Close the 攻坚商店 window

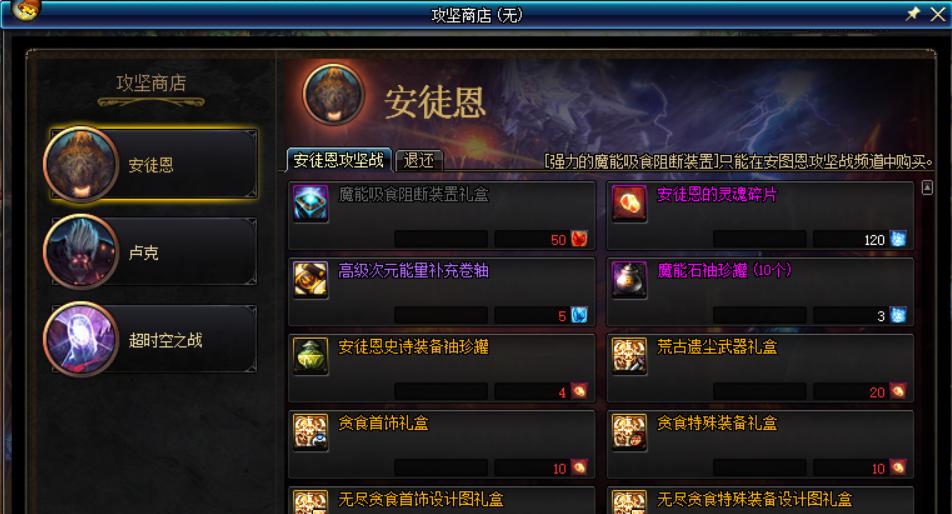point(938,14)
